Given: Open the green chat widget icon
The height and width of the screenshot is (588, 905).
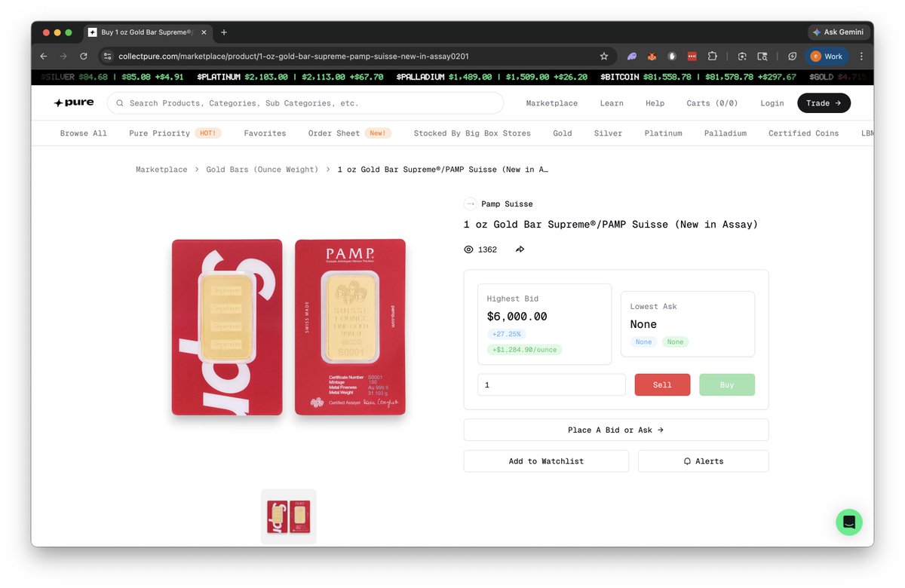Looking at the screenshot, I should tap(849, 522).
